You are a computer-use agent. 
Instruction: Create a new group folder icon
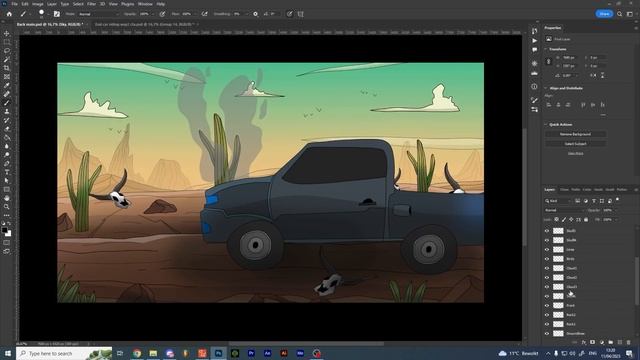pyautogui.click(x=611, y=342)
